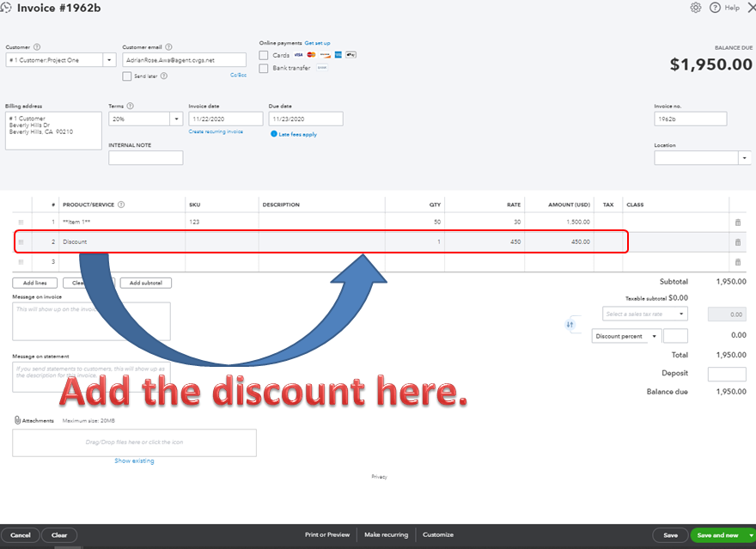Viewport: 756px width, 549px height.
Task: Open the Get set up link
Action: point(317,43)
